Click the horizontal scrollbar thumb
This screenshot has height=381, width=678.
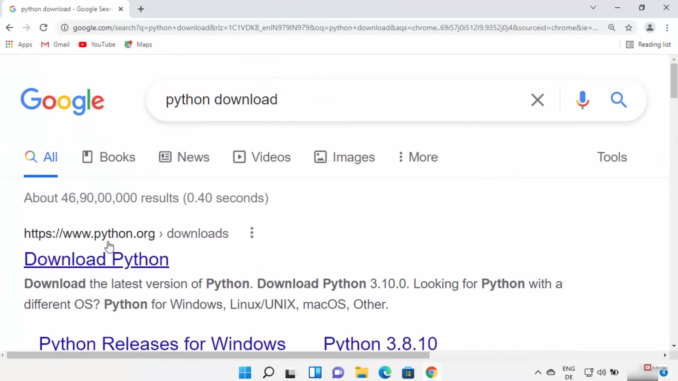(218, 355)
